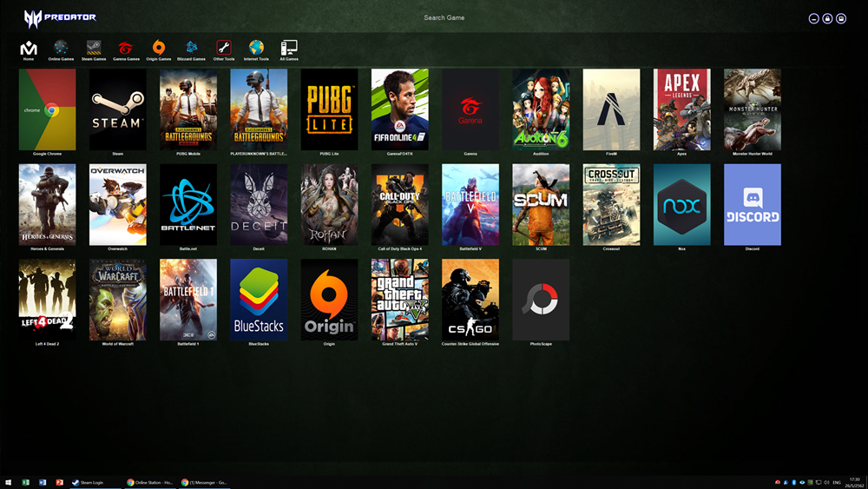The width and height of the screenshot is (868, 489).
Task: Click the Online Games category icon
Action: (x=61, y=49)
